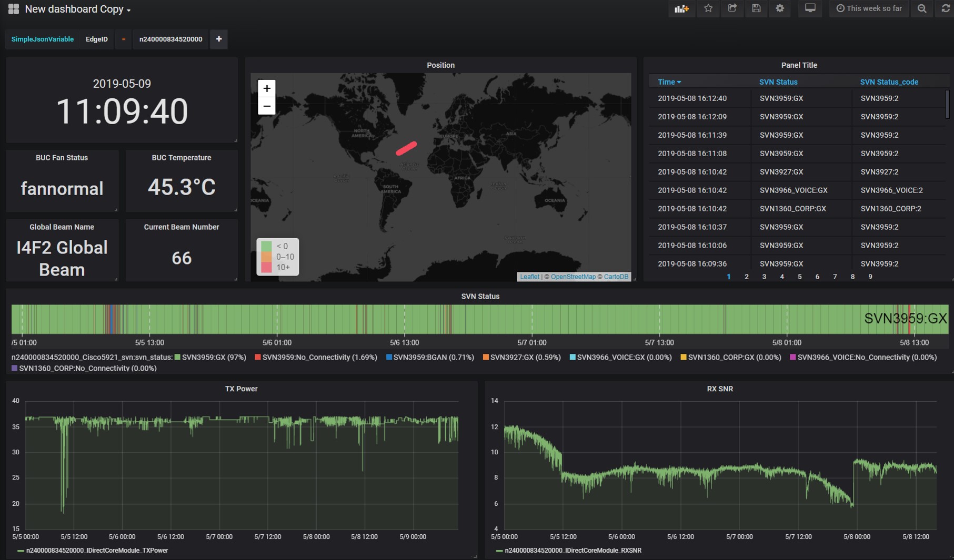Toggle SVN3959:GX (97%) legend series
The width and height of the screenshot is (954, 560).
tap(210, 357)
